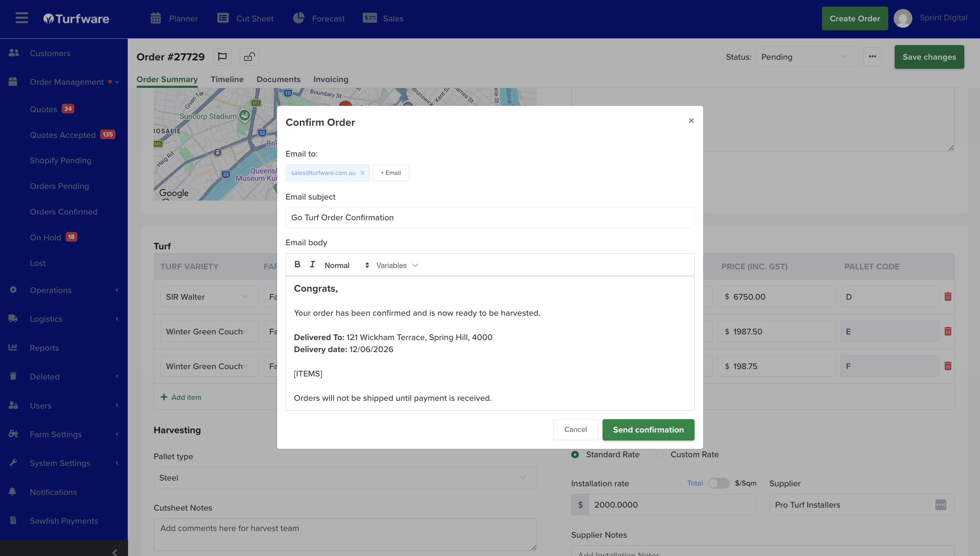Open the Sprint Digital user avatar

click(903, 18)
